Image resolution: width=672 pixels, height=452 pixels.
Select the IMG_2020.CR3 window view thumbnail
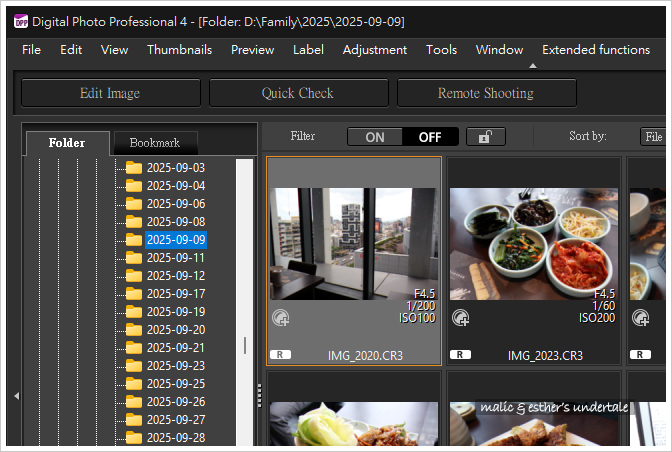point(354,243)
